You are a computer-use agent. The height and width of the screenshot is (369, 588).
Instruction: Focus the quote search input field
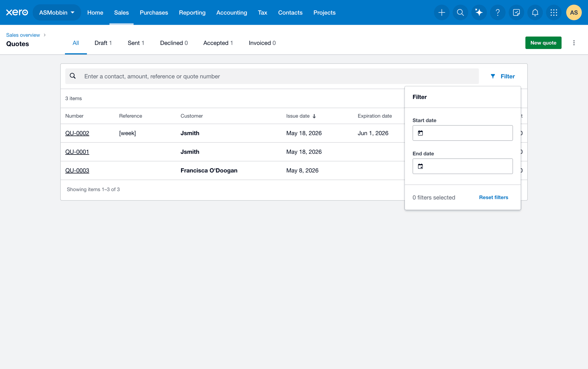pos(272,76)
